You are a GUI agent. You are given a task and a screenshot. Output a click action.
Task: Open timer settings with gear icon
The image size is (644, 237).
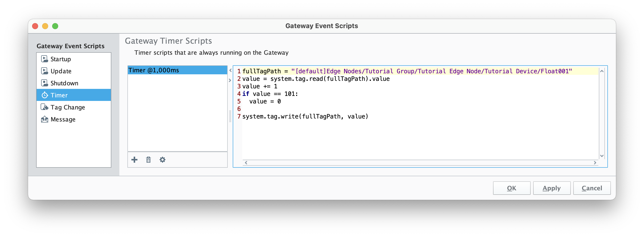click(163, 160)
